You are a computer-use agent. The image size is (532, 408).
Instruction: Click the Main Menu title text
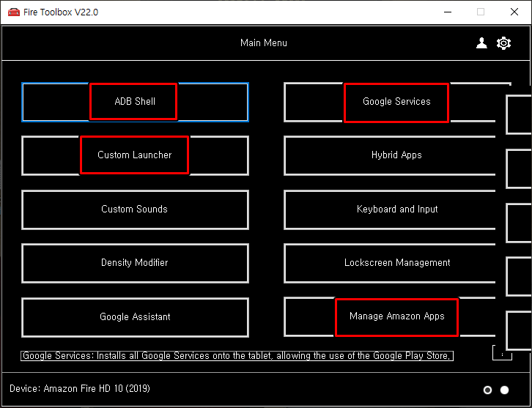[x=264, y=43]
